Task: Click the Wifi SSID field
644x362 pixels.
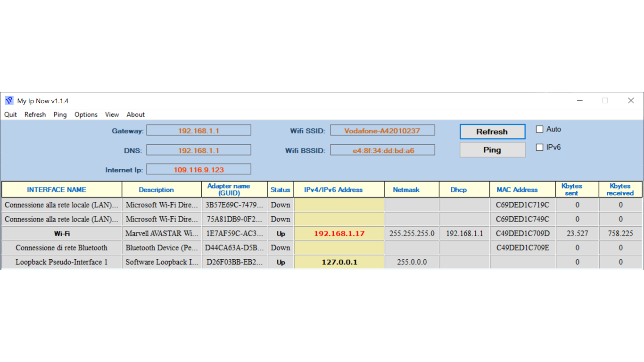Action: click(382, 131)
